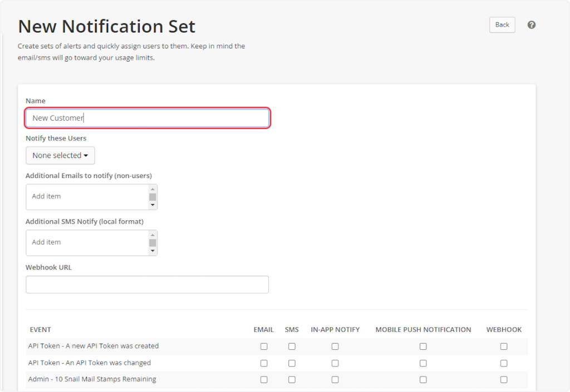
Task: Check In-App Notify for Snail Mail Stamps
Action: [x=335, y=380]
